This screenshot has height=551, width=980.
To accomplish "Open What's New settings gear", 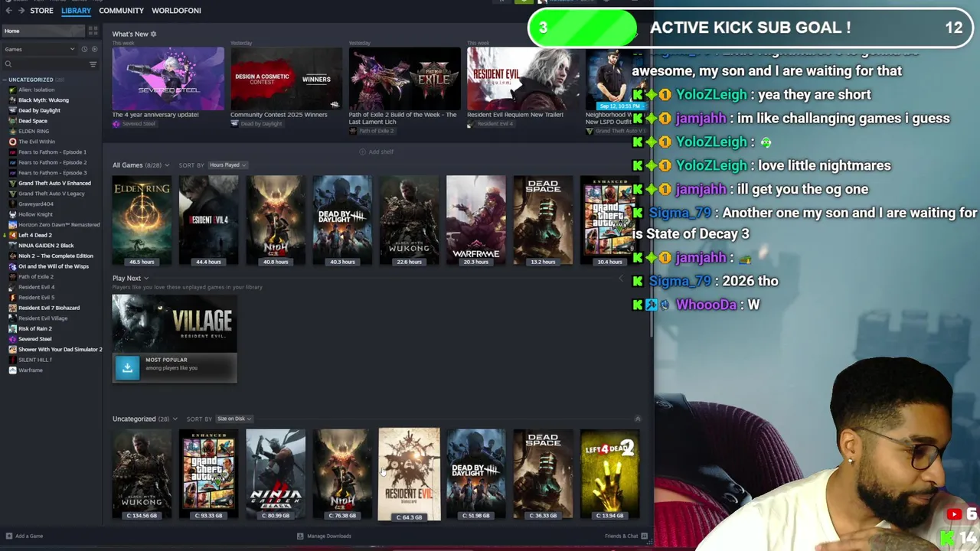I will pyautogui.click(x=153, y=34).
